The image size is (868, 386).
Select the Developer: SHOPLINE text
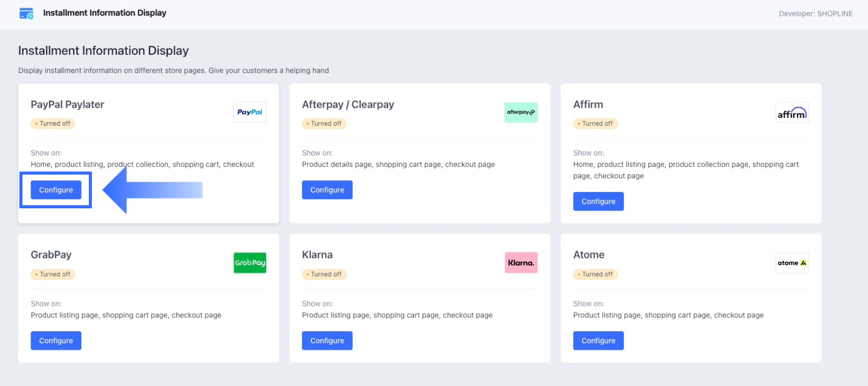pos(815,14)
